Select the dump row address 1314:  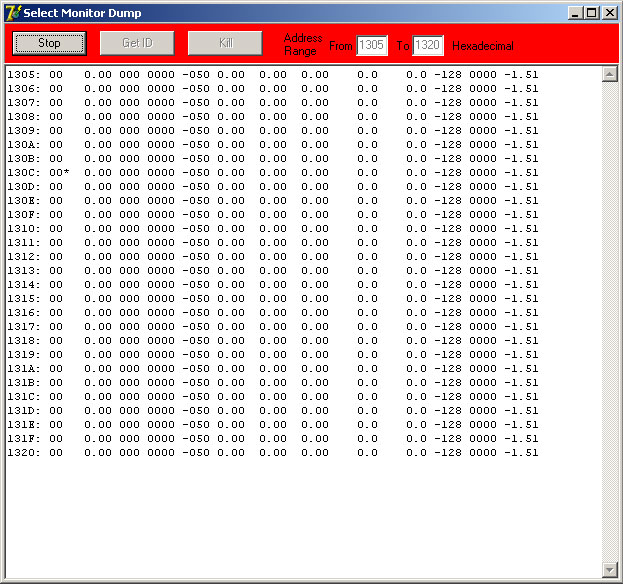tap(24, 285)
